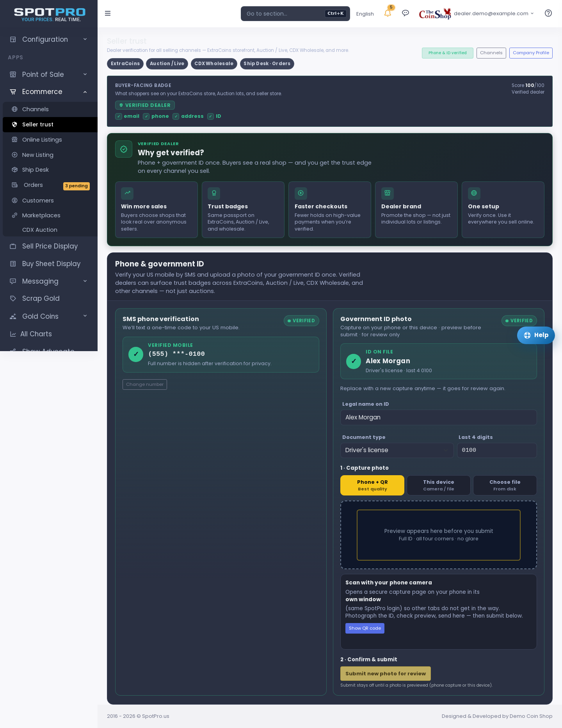Screen dimensions: 562x728
Task: Click Show QR code button
Action: point(365,628)
